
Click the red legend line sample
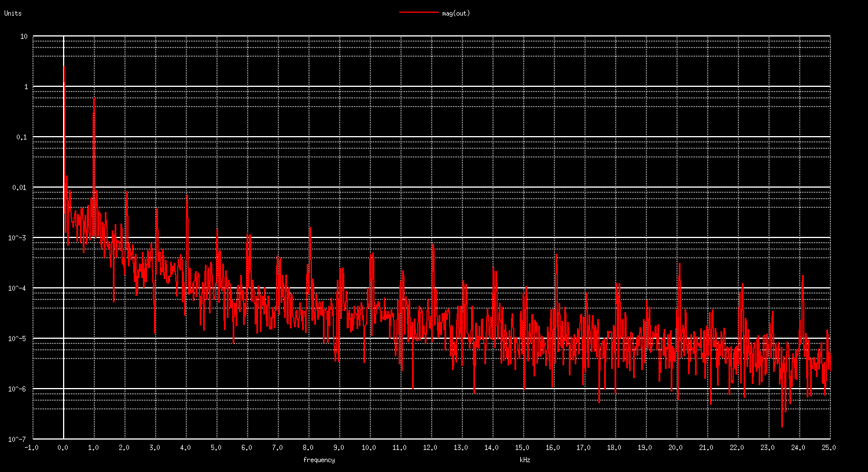coord(418,12)
